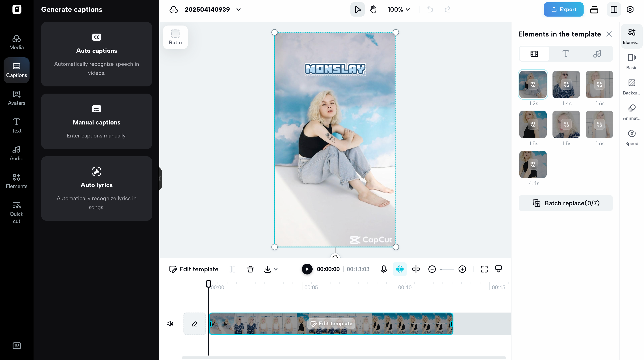Switch to the Music tab in Elements panel

[597, 54]
